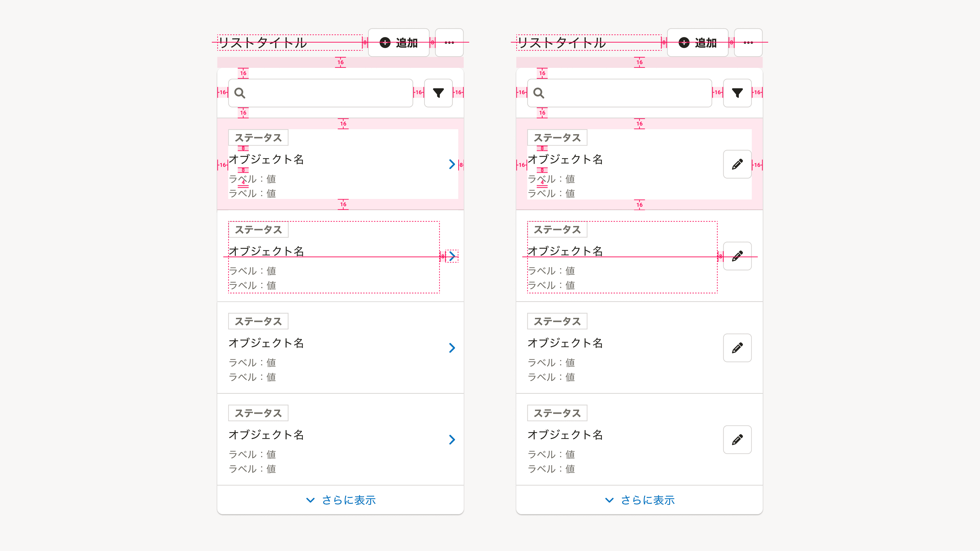The width and height of the screenshot is (980, 551).
Task: Expand さらに表示 at the bottom of the right list
Action: [x=647, y=500]
